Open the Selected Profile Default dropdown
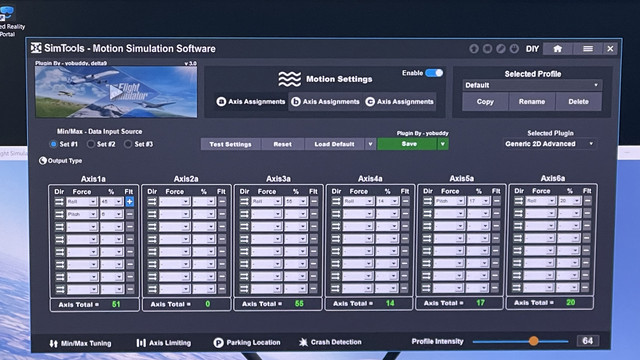The image size is (640, 360). click(x=532, y=85)
